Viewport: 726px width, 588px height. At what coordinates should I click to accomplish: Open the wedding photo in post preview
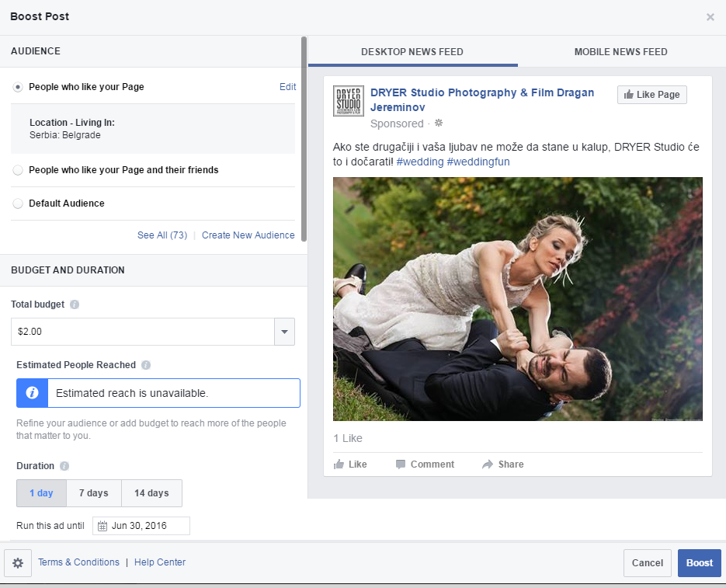pyautogui.click(x=518, y=299)
